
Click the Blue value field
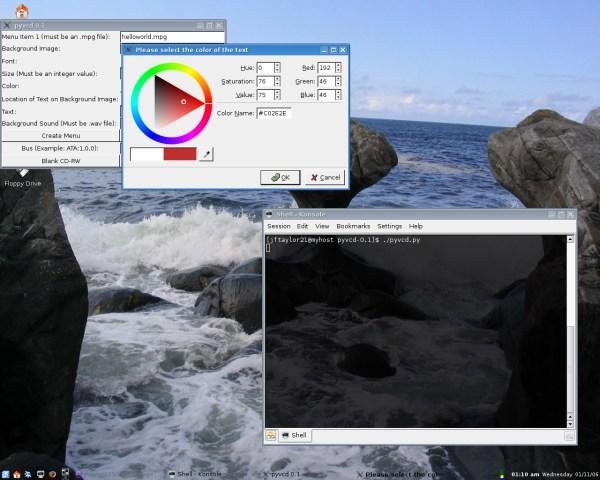tap(326, 95)
